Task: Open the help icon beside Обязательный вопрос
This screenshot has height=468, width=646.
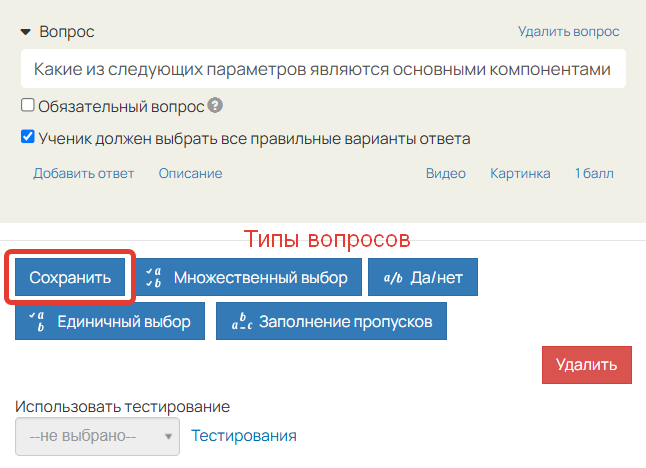Action: 215,105
